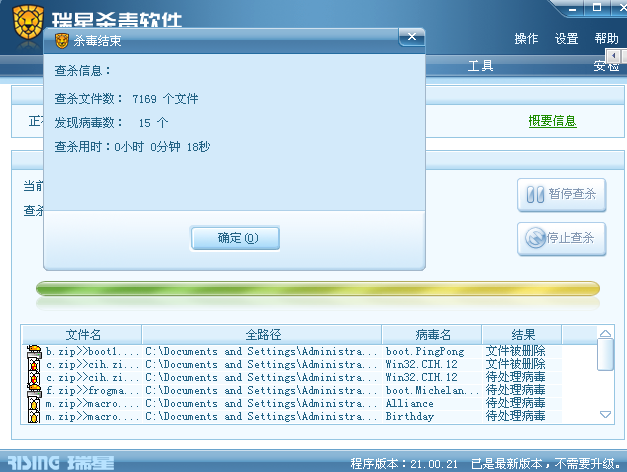Sort by 全路径 column header
This screenshot has height=472, width=627.
pyautogui.click(x=262, y=334)
